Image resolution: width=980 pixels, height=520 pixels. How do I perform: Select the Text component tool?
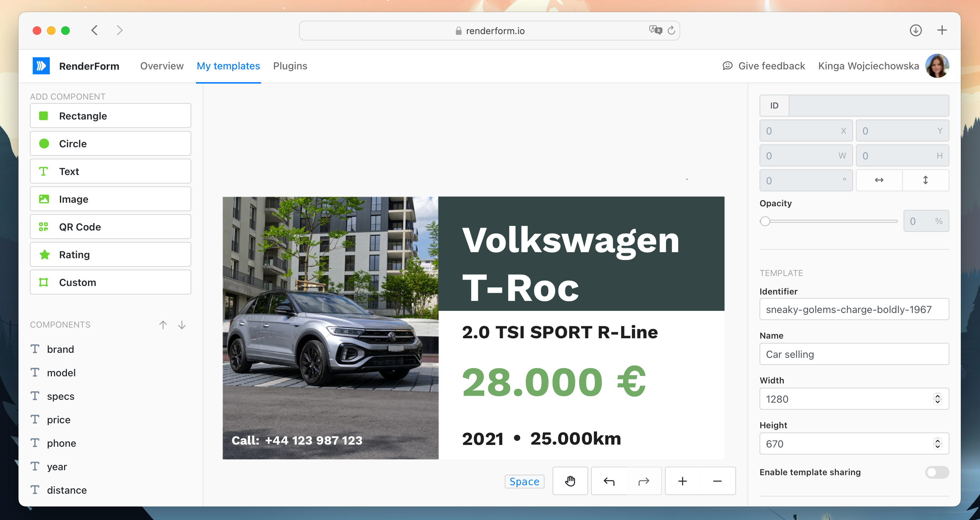tap(112, 171)
